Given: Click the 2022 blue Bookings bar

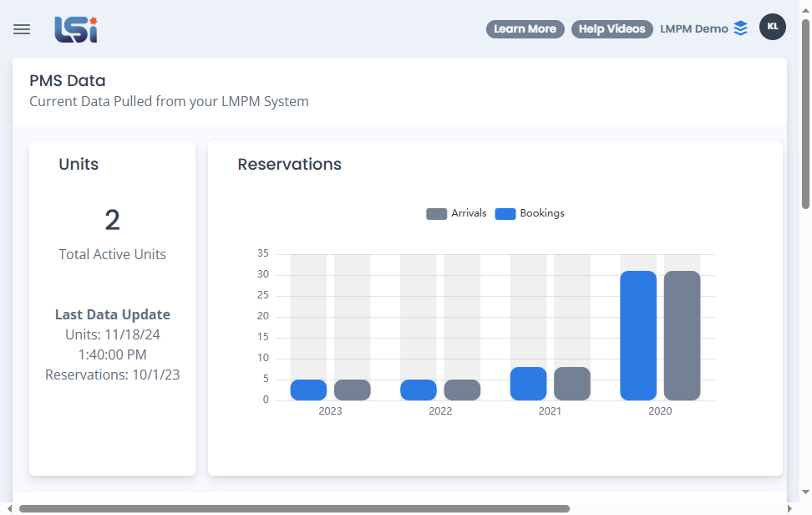Looking at the screenshot, I should point(419,390).
